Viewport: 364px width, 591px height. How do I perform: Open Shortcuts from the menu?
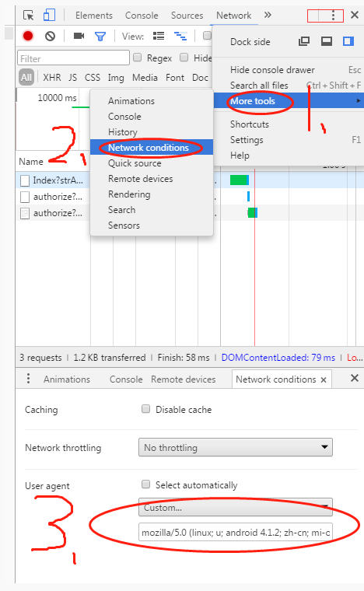289,124
